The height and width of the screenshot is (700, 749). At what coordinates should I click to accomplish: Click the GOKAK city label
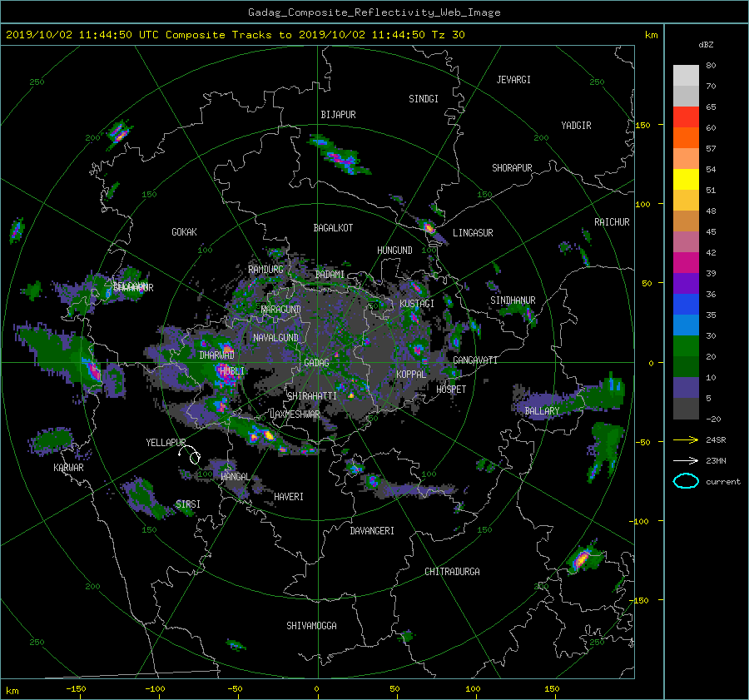(x=184, y=231)
